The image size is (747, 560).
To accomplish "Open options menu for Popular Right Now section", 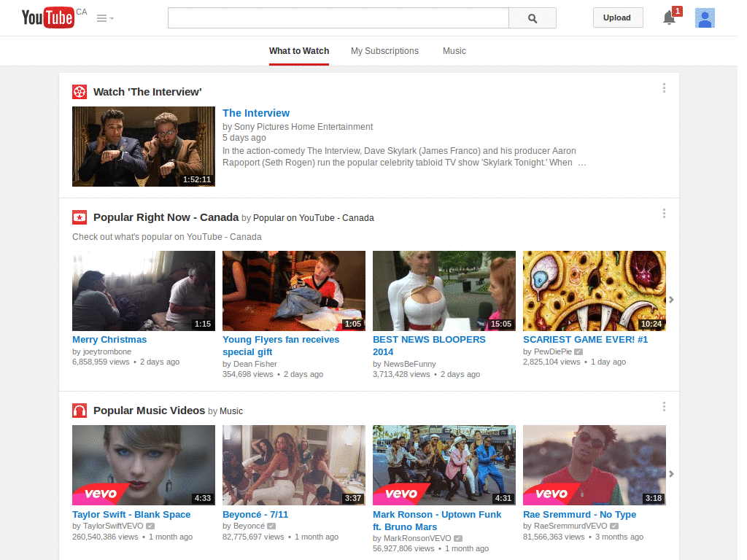I will click(664, 214).
